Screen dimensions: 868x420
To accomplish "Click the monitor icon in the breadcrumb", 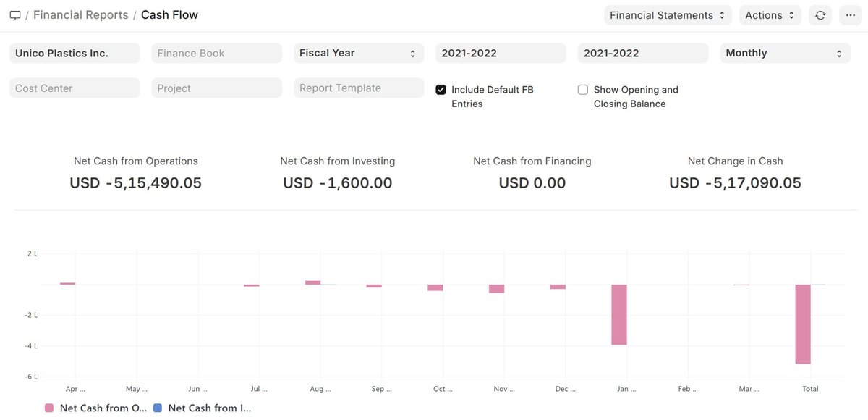I will [x=15, y=14].
